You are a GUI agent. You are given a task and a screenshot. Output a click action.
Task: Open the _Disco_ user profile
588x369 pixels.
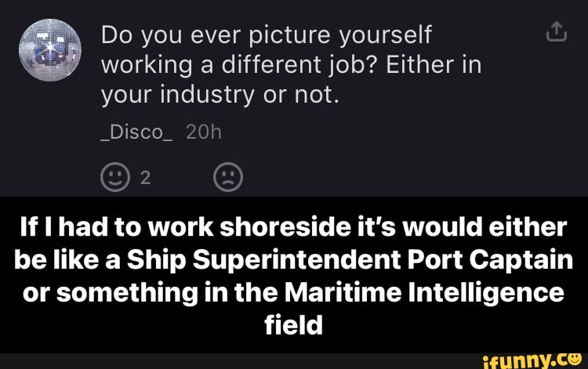pos(135,133)
